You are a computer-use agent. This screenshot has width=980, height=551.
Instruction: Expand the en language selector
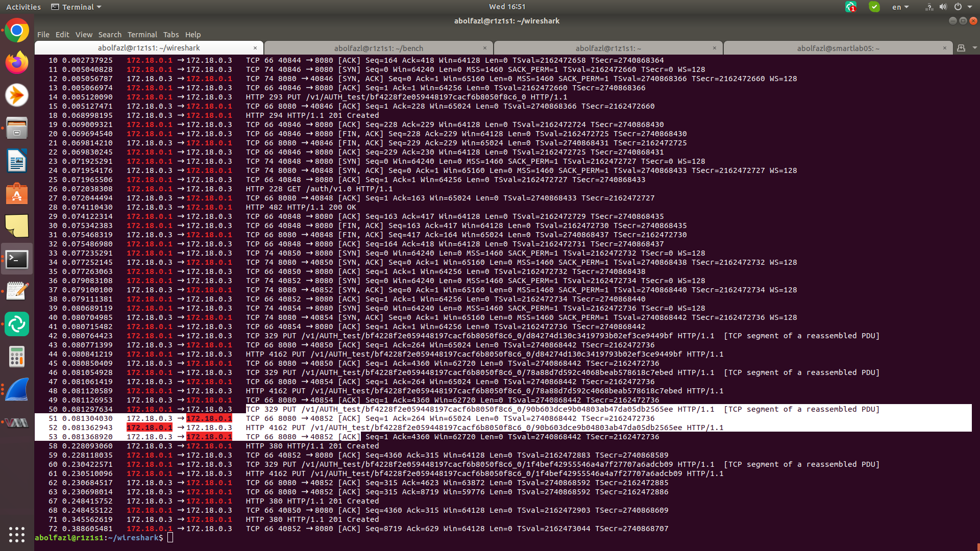(x=900, y=7)
